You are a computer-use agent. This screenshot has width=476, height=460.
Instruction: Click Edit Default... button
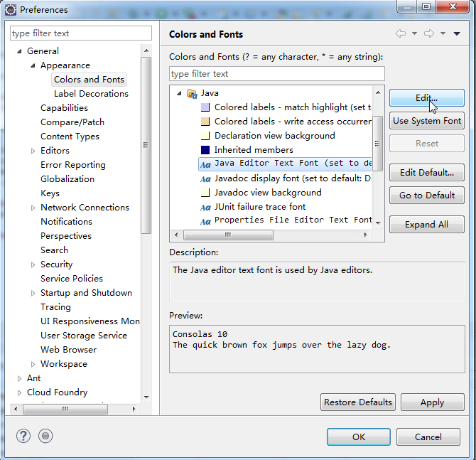pos(427,173)
